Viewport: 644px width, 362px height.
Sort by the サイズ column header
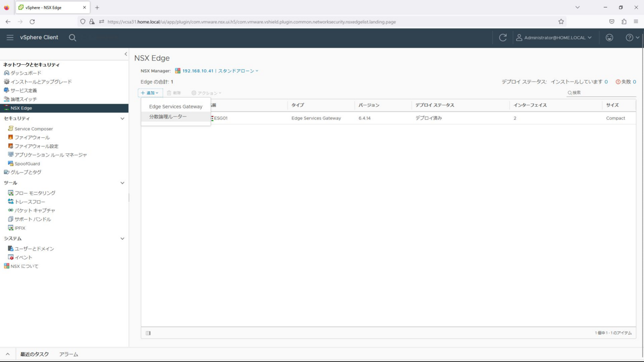[x=612, y=105]
